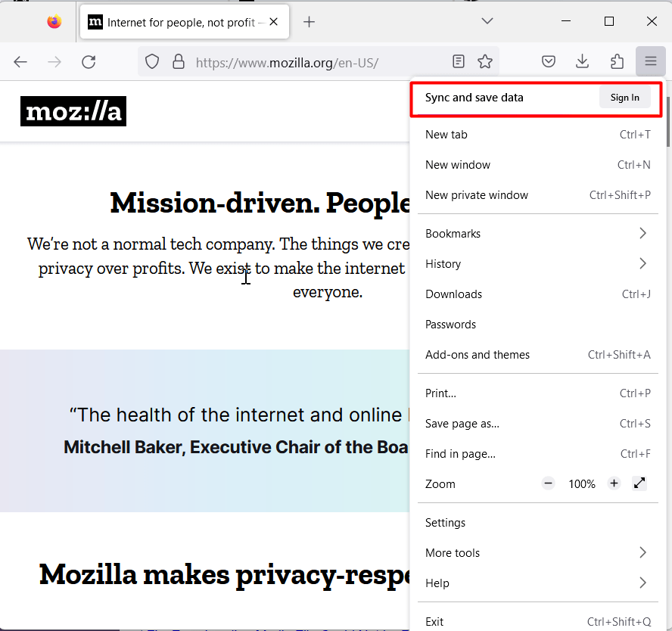Image resolution: width=672 pixels, height=631 pixels.
Task: Open the list all tabs dropdown
Action: point(487,21)
